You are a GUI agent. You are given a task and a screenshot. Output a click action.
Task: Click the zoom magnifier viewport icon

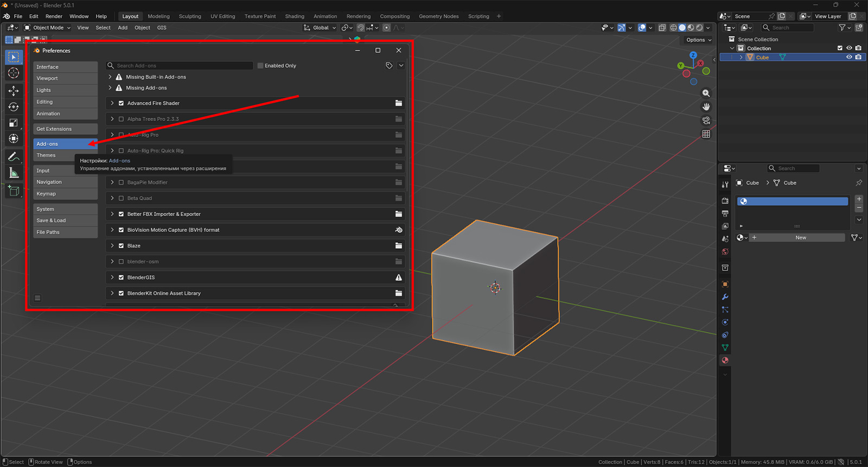(x=706, y=93)
